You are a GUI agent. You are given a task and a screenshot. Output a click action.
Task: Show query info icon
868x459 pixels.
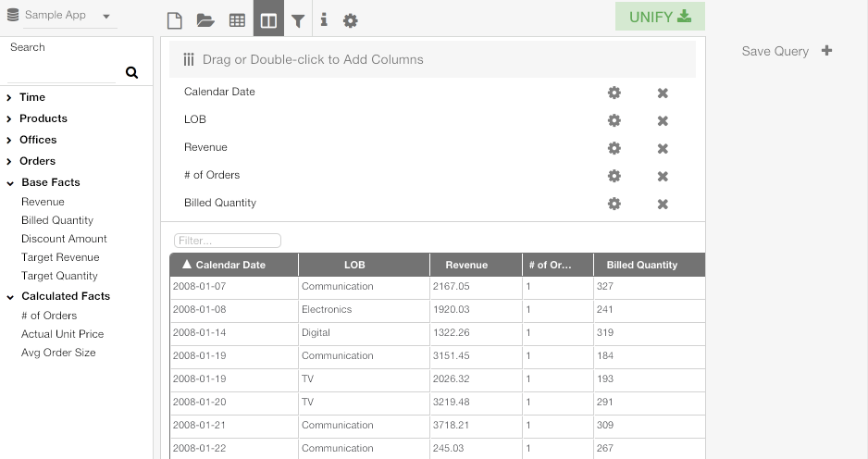324,20
